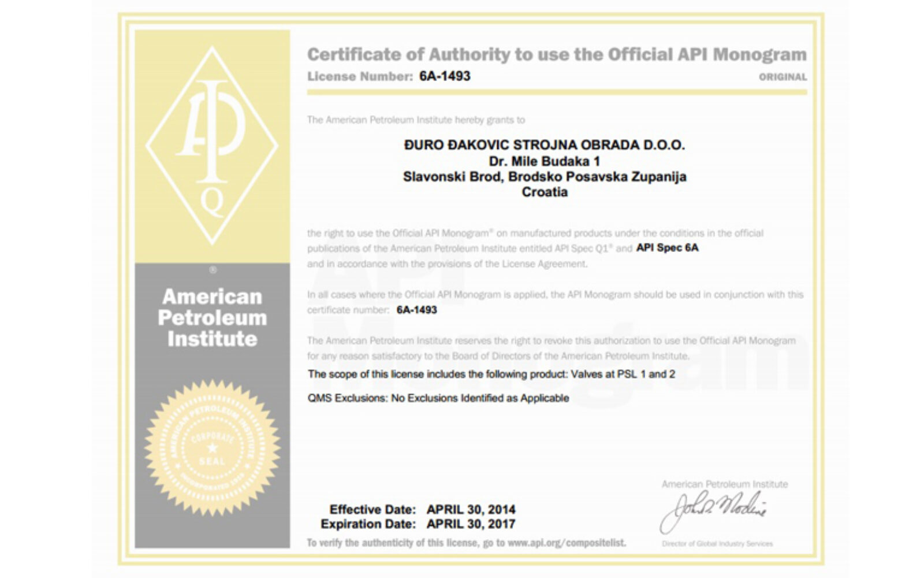Select the license number 6A-1493 in header
Viewport: 924px width, 578px height.
tap(445, 76)
